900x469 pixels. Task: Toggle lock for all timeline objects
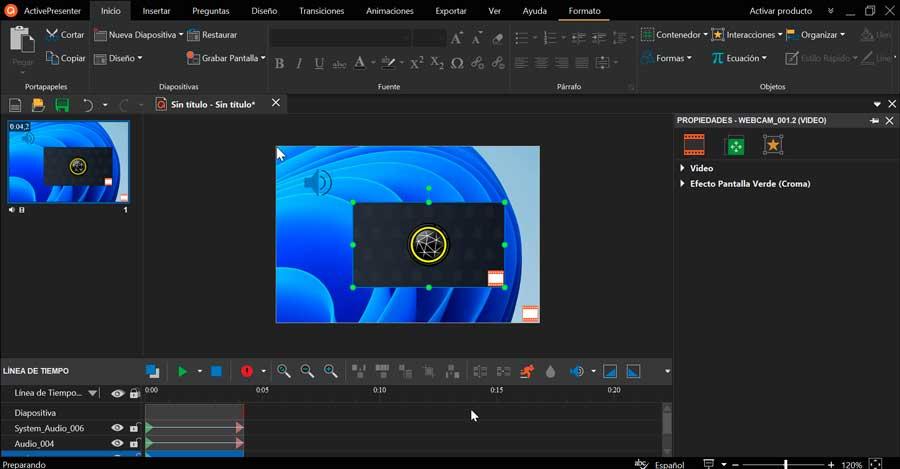point(134,393)
